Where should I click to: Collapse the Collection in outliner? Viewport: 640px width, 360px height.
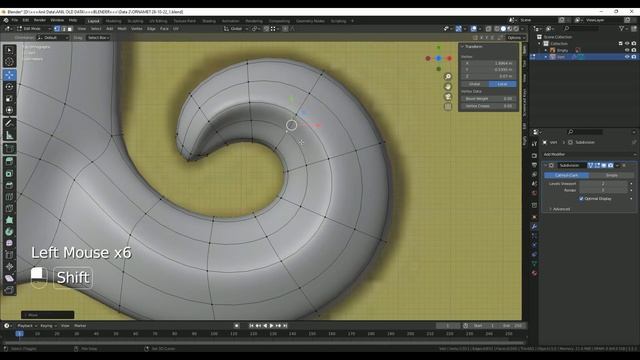click(540, 43)
